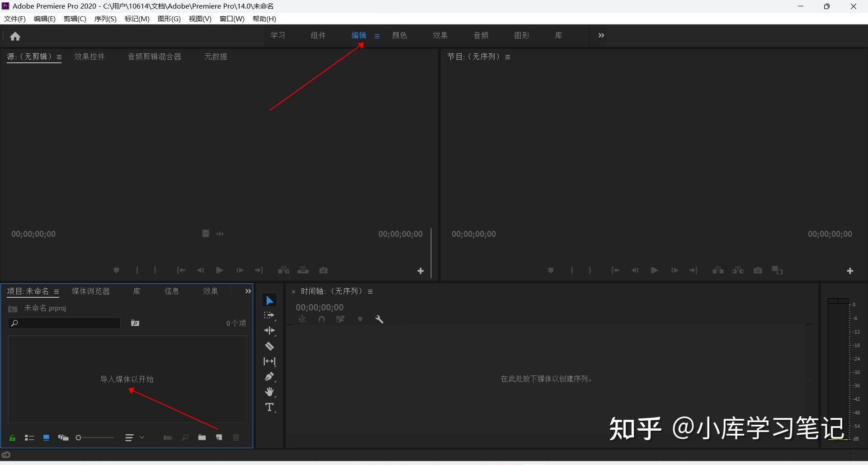Click find-by-image bin icon beside search field
Screen dimensions: 868x465
point(135,323)
